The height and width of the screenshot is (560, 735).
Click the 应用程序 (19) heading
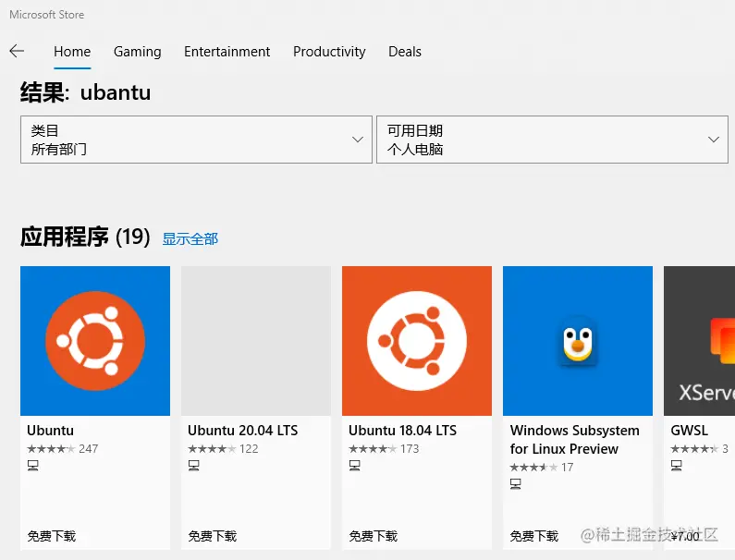85,237
